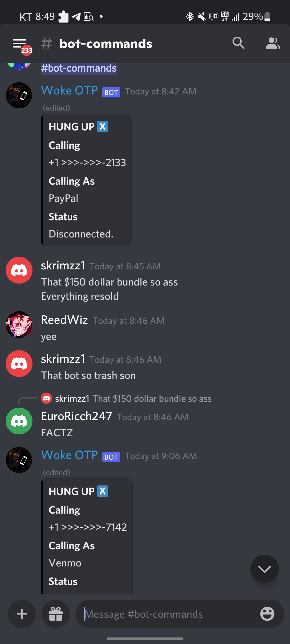Tap the #bot-commands channel mention link

[79, 68]
